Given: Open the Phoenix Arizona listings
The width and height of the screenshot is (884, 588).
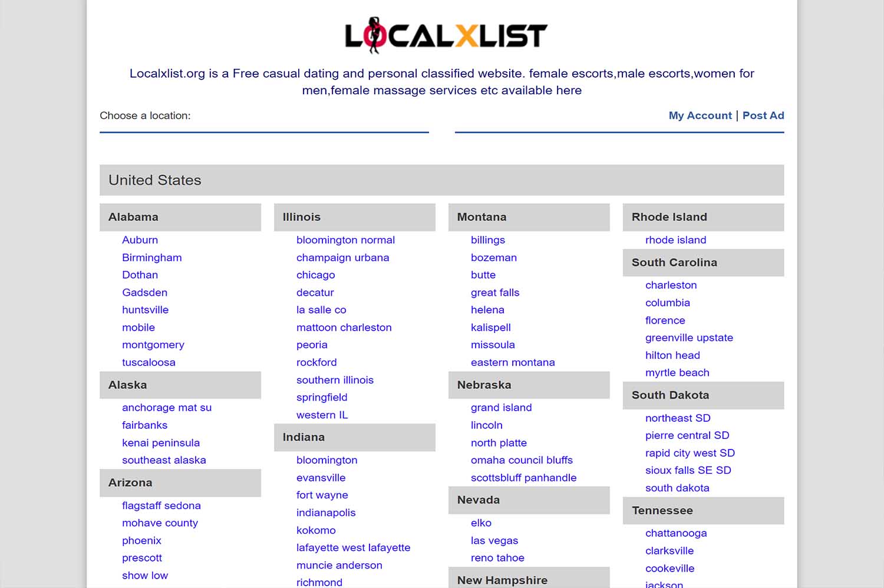Looking at the screenshot, I should 141,540.
